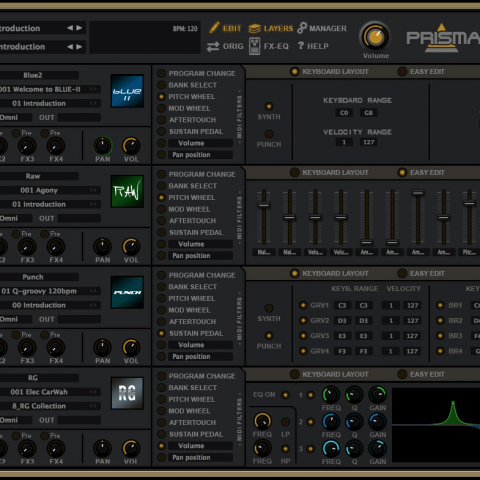This screenshot has height=480, width=480.
Task: Toggle Program Change filter for Blue2 layer
Action: tap(161, 73)
